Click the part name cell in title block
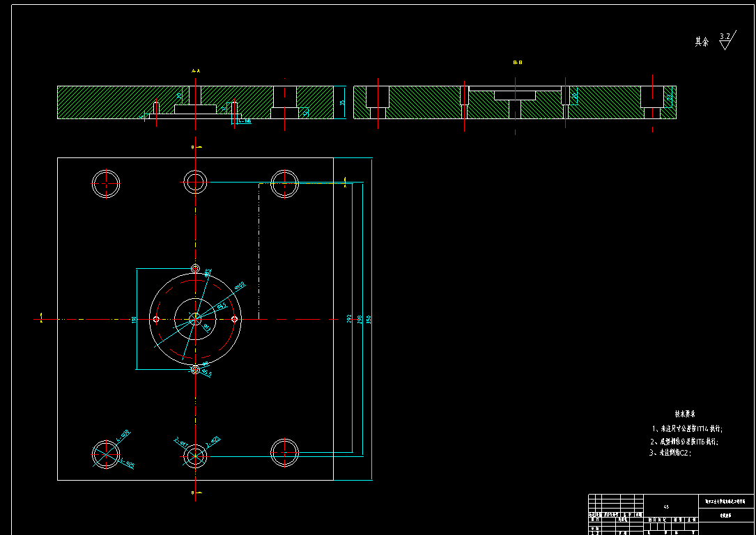Screen dimensions: 756x535 (725, 515)
